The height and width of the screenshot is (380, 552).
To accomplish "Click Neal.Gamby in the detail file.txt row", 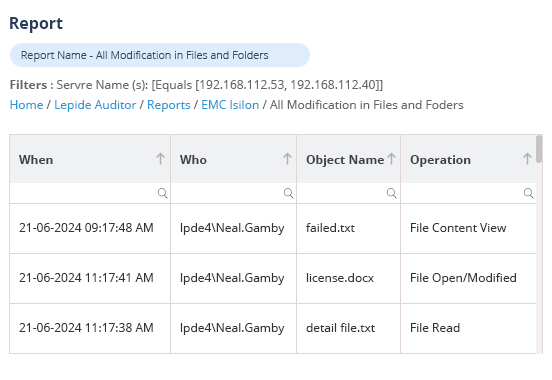I will click(x=232, y=328).
